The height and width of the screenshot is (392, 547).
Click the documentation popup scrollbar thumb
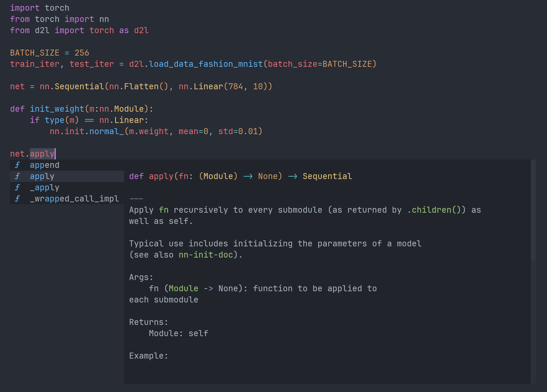[533, 210]
